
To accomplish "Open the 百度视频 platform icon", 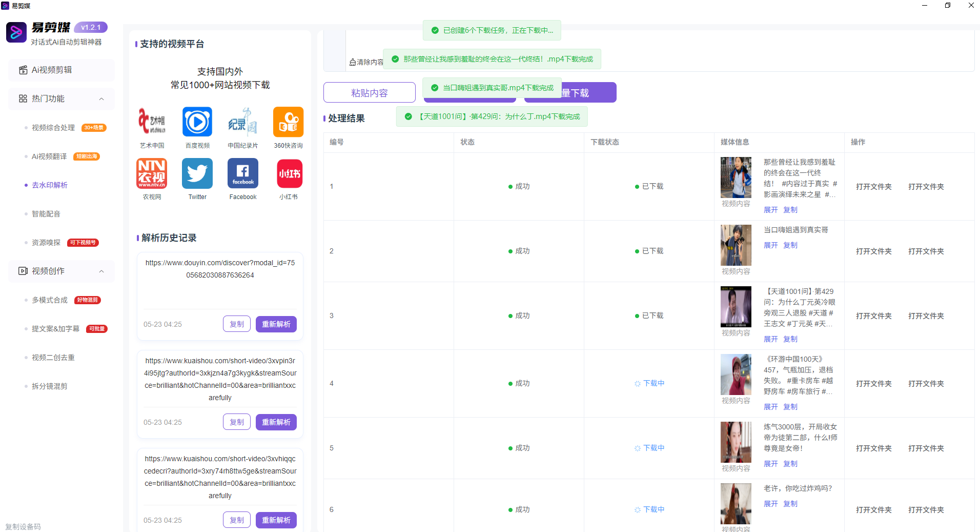I will tap(197, 122).
